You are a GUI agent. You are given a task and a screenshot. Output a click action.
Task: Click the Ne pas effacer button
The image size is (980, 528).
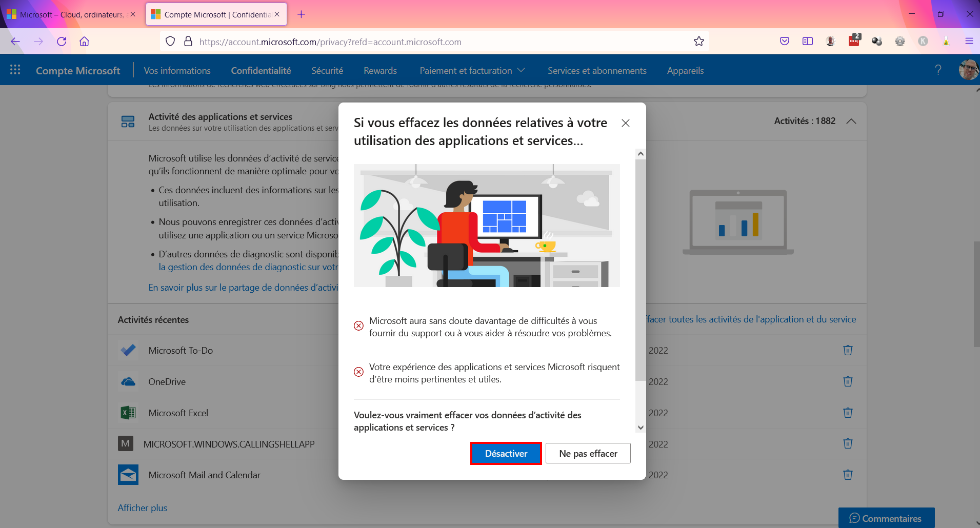[x=588, y=453]
